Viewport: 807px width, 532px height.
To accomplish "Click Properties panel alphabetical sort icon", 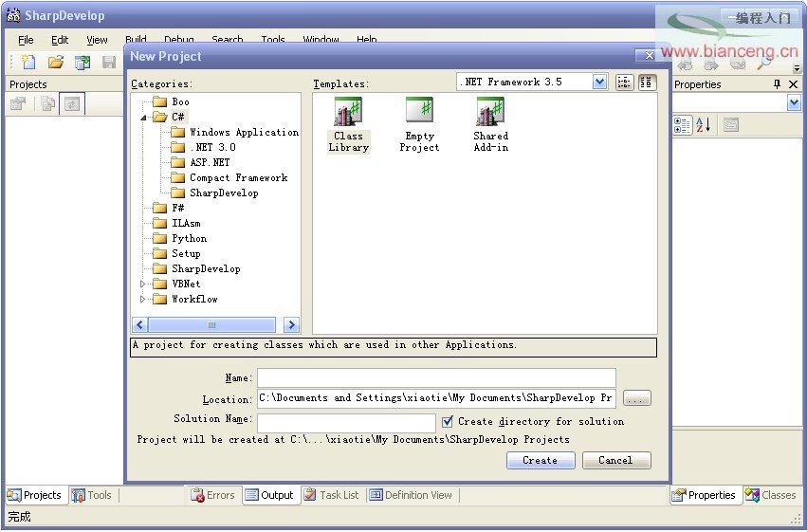I will point(704,125).
